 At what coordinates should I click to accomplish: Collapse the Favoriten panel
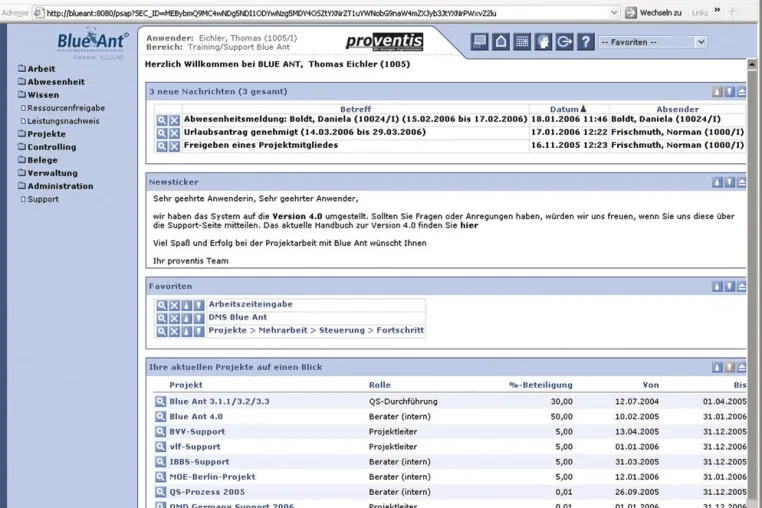pyautogui.click(x=742, y=287)
